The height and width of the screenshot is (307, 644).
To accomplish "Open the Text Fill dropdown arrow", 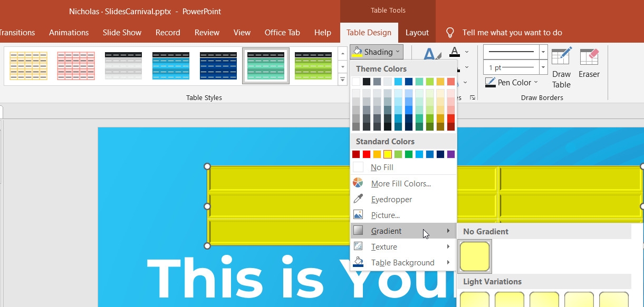I will tap(467, 52).
